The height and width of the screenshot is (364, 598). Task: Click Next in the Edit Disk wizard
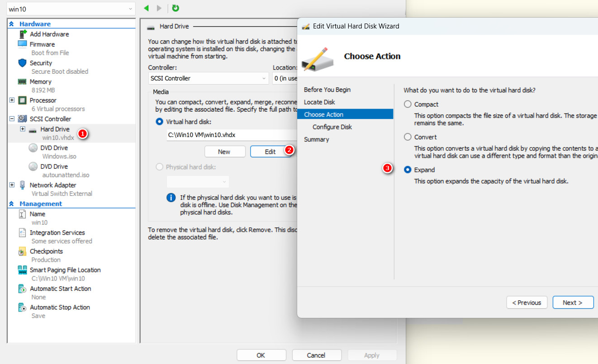(x=573, y=303)
